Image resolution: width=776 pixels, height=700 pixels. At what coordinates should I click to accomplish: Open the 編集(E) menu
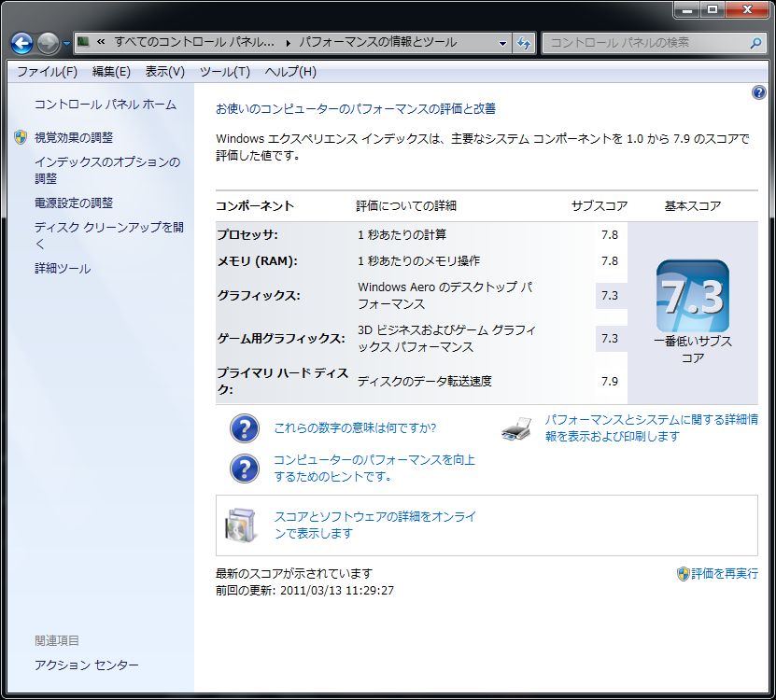pyautogui.click(x=111, y=72)
